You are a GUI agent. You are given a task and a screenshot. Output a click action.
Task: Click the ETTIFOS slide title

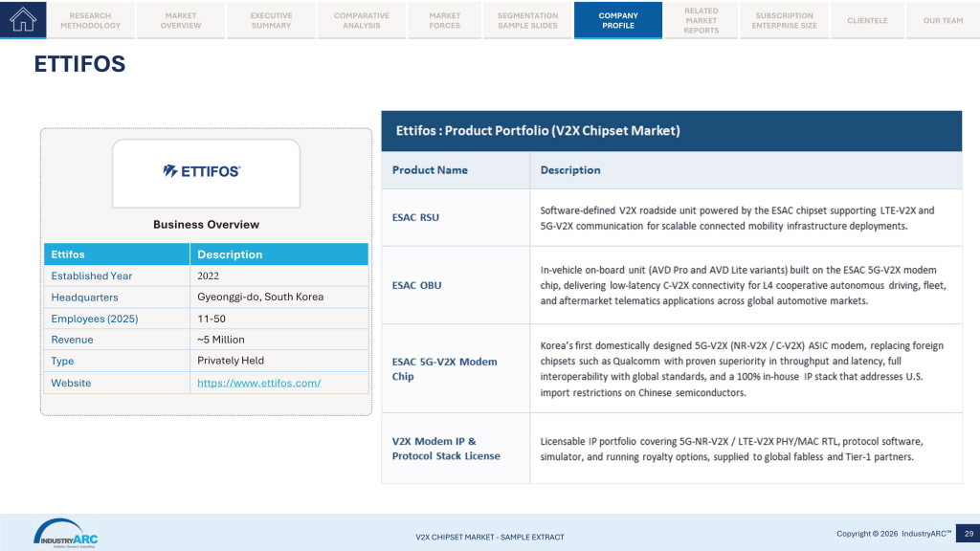point(79,64)
